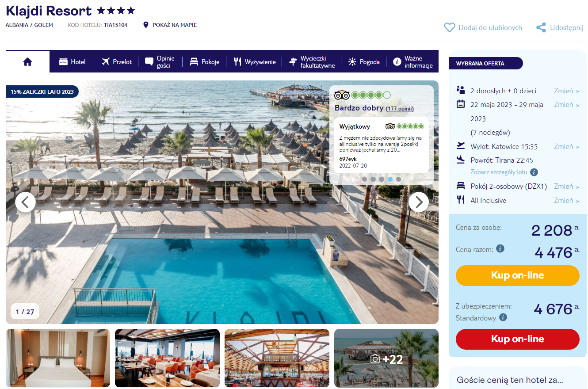Image resolution: width=588 pixels, height=389 pixels.
Task: Change the number of travelers via Zmień
Action: pyautogui.click(x=566, y=91)
